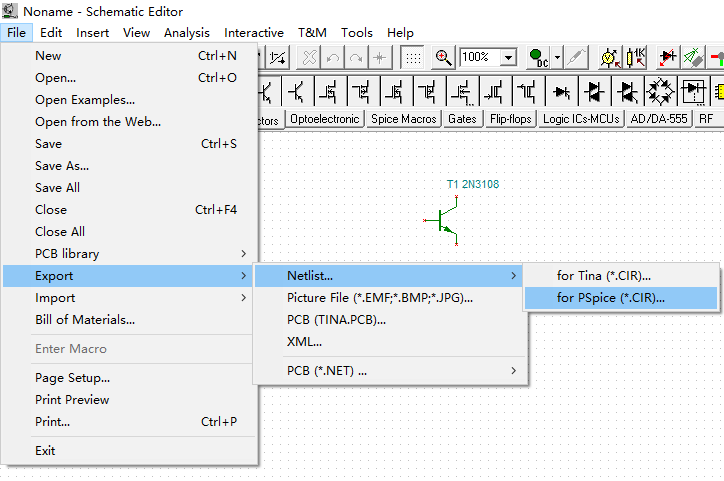Image resolution: width=724 pixels, height=481 pixels.
Task: Insert the single diode symbol
Action: pyautogui.click(x=561, y=91)
